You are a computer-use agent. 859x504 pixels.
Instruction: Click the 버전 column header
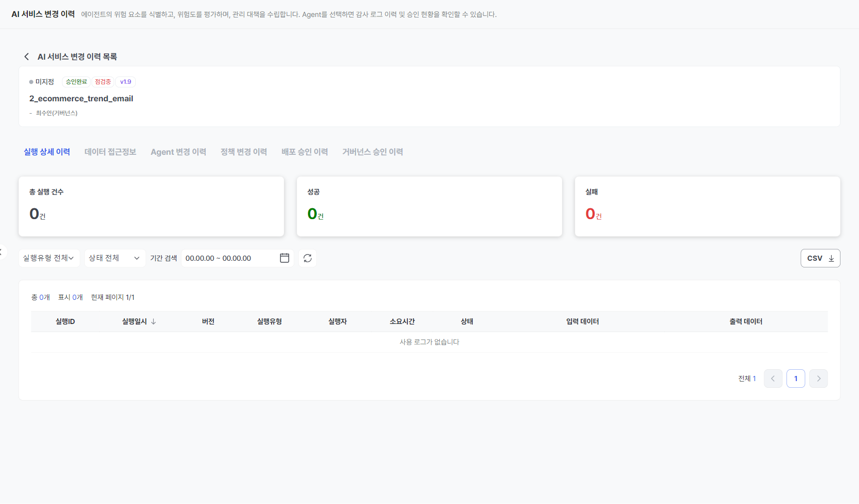tap(208, 321)
